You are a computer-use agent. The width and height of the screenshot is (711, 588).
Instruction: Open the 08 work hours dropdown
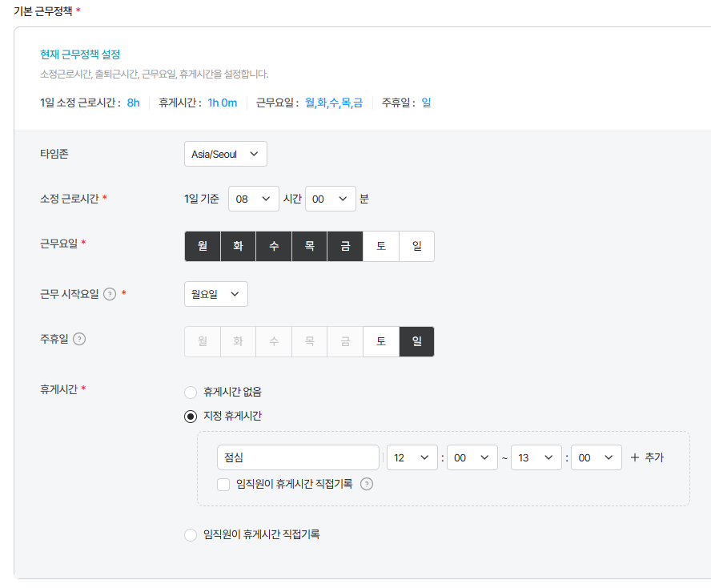click(253, 199)
